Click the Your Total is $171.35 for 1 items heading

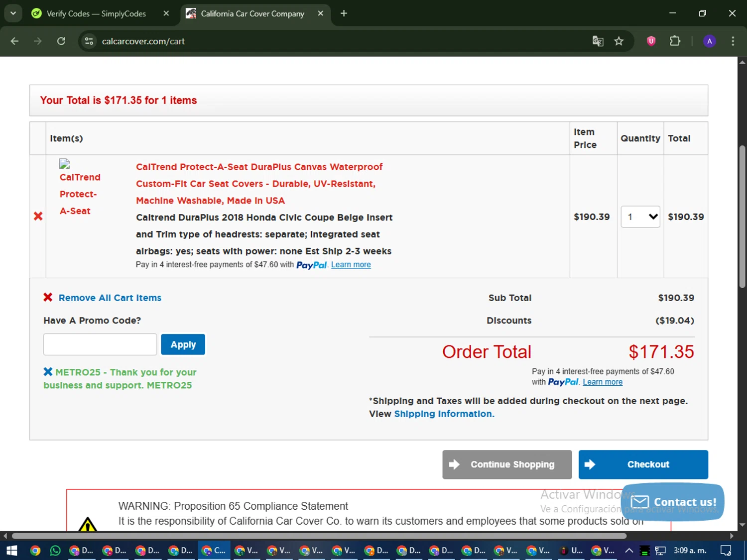(x=119, y=100)
